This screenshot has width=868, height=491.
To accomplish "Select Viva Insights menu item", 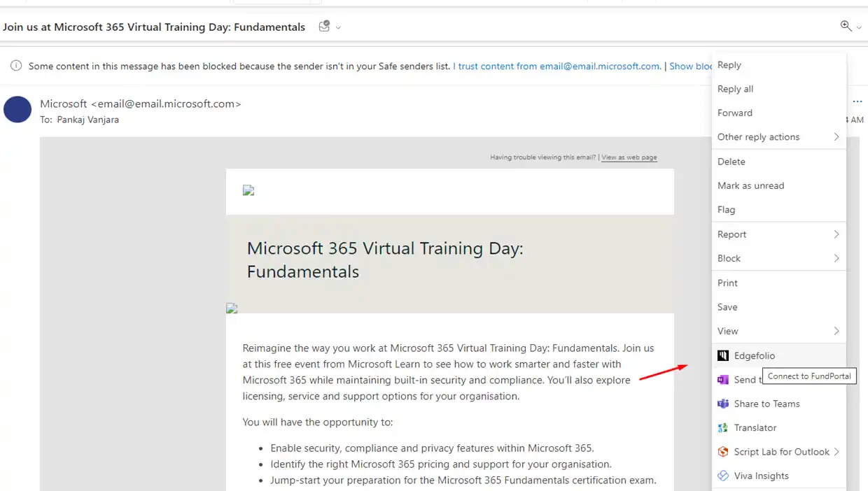I will pyautogui.click(x=779, y=476).
